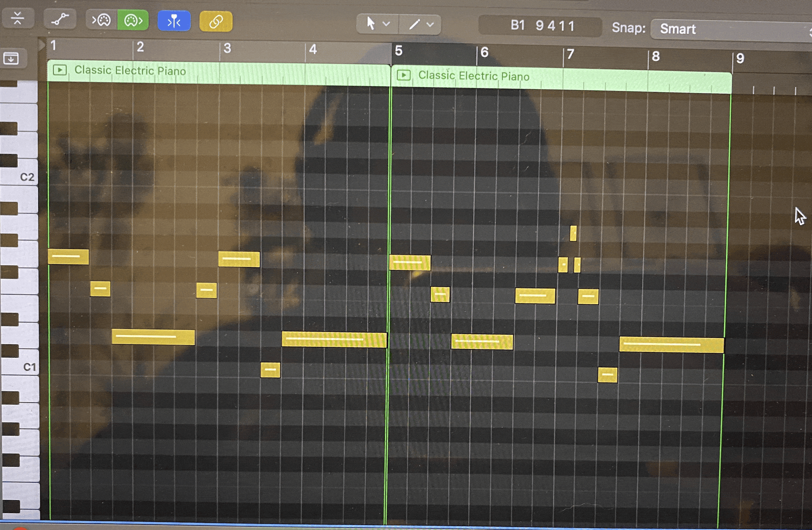Open the Pencil tool chevron menu
The width and height of the screenshot is (812, 530).
(430, 25)
